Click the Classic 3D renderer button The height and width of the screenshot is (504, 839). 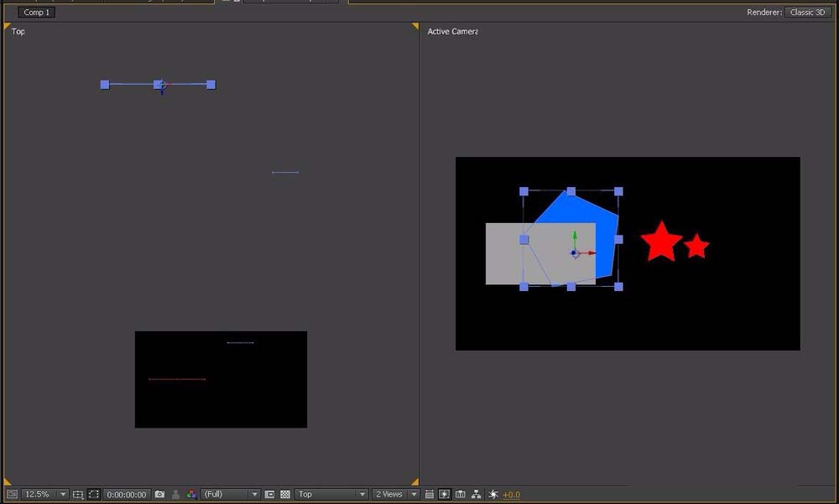[807, 13]
